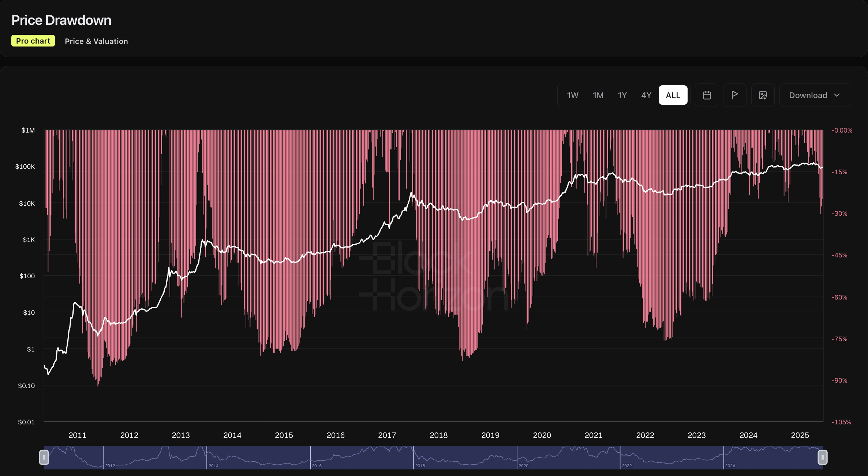Click the -60% right axis label
The image size is (868, 476).
coord(839,297)
